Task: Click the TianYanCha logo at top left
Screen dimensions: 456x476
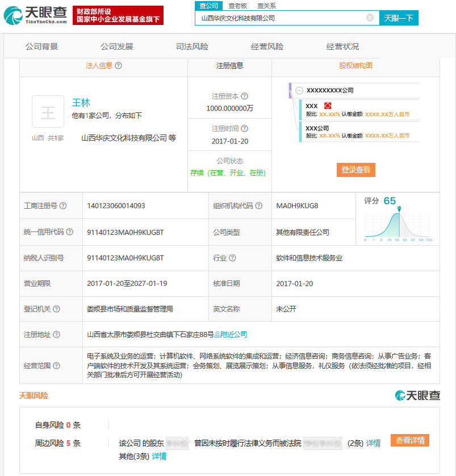Action: (35, 15)
